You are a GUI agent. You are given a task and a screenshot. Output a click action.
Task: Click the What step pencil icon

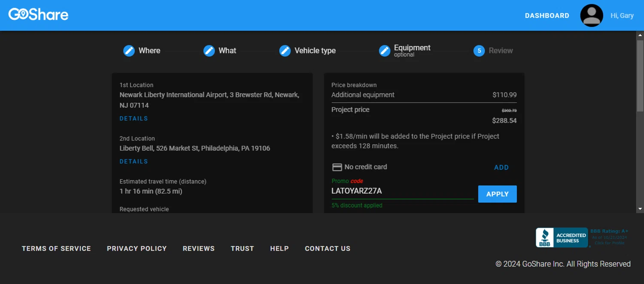click(209, 51)
